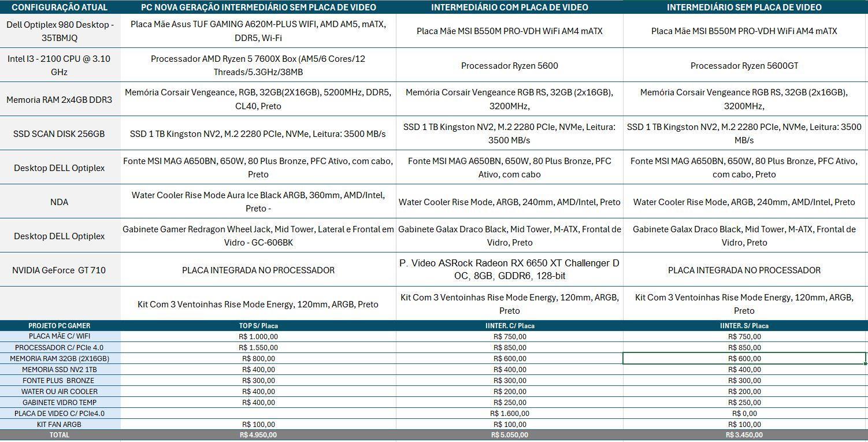Click the Memoria RAM 2x4GB DDR3 cell

60,99
